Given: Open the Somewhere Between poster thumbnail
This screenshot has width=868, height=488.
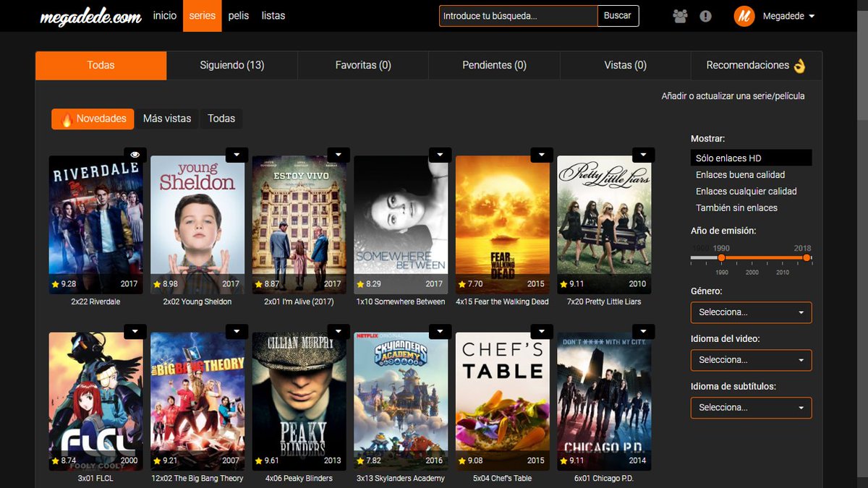Looking at the screenshot, I should point(401,224).
